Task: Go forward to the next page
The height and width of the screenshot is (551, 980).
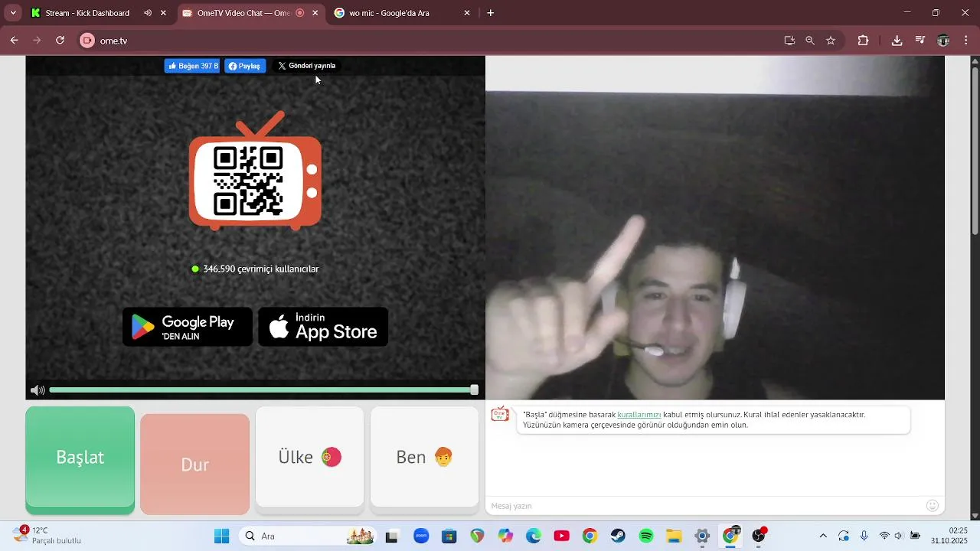Action: click(37, 41)
